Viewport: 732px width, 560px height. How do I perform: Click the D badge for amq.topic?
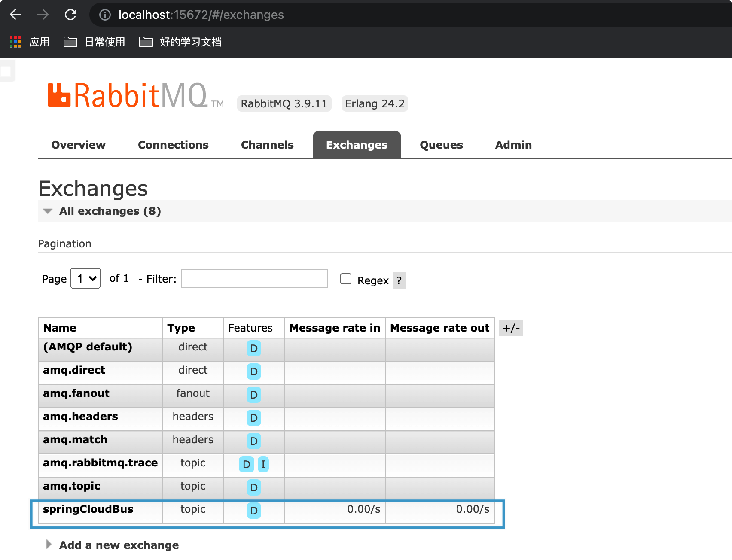click(x=254, y=487)
